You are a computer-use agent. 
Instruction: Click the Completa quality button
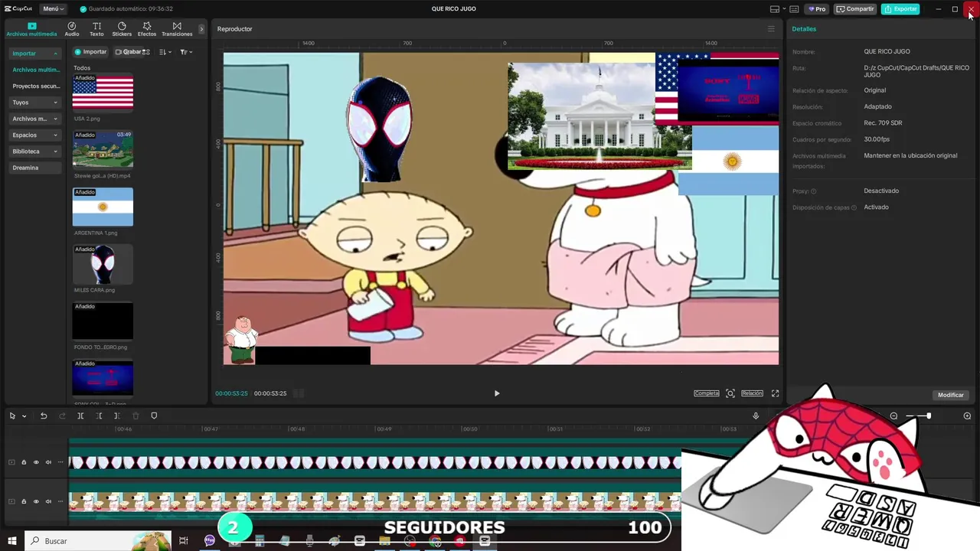point(706,393)
